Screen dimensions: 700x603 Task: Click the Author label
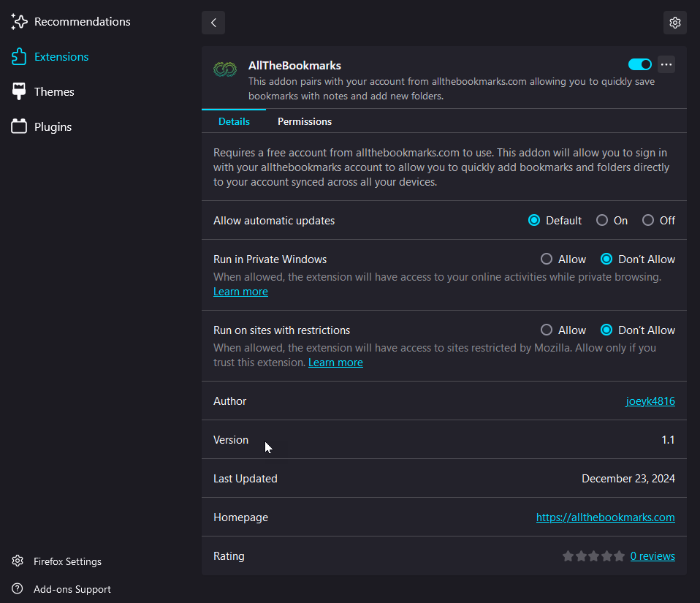[230, 401]
